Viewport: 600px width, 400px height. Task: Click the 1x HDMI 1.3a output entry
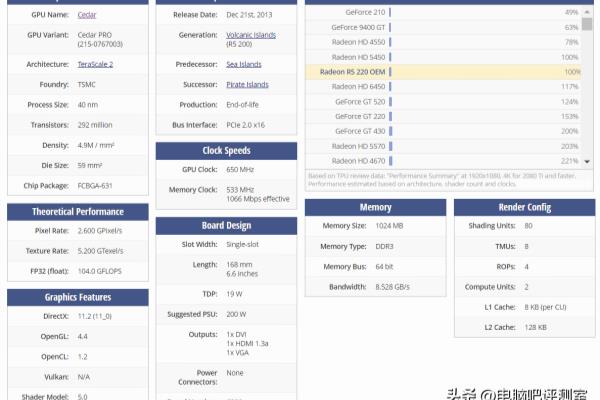247,344
